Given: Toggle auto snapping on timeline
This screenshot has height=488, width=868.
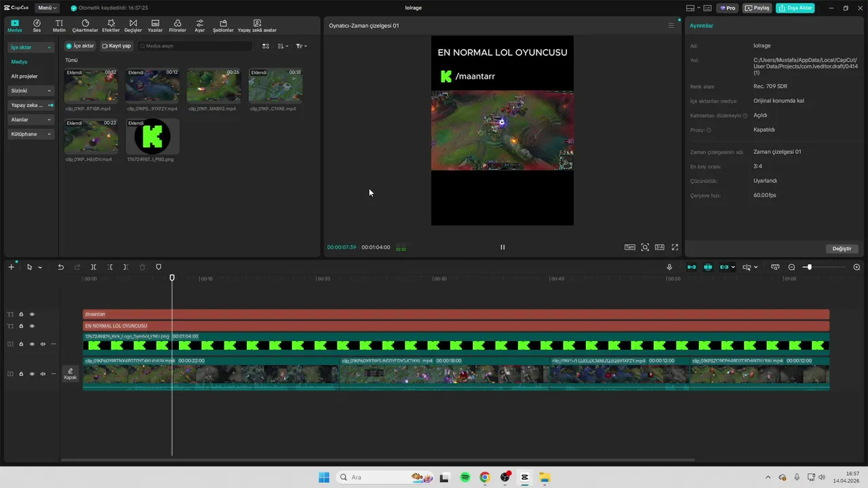Looking at the screenshot, I should tap(708, 267).
